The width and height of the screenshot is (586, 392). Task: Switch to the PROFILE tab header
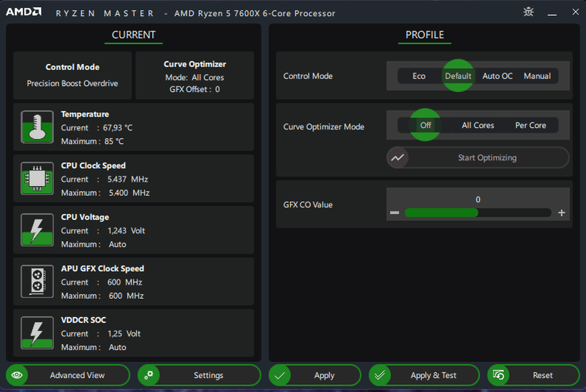coord(424,35)
